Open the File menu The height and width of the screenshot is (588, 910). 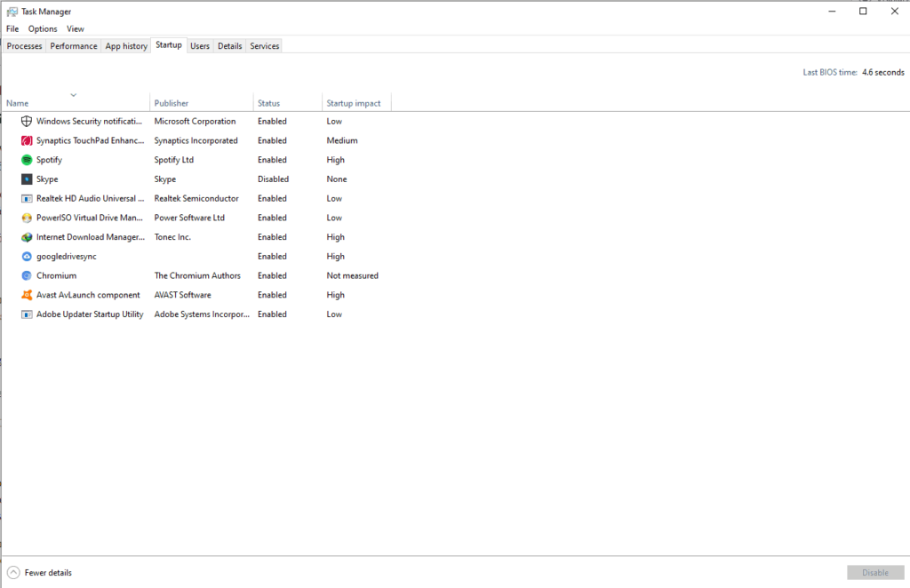[x=12, y=28]
